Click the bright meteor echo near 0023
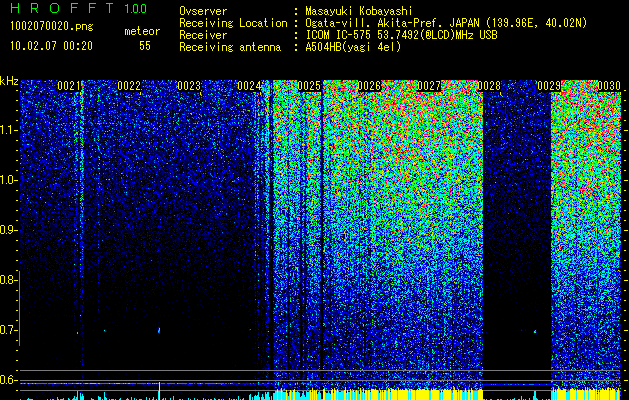The height and width of the screenshot is (400, 629). pos(159,331)
